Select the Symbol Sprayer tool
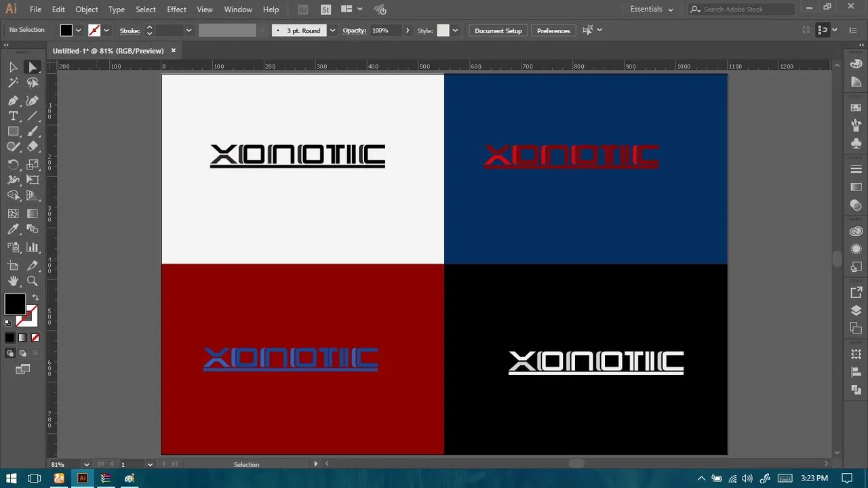This screenshot has width=868, height=488. tap(13, 248)
